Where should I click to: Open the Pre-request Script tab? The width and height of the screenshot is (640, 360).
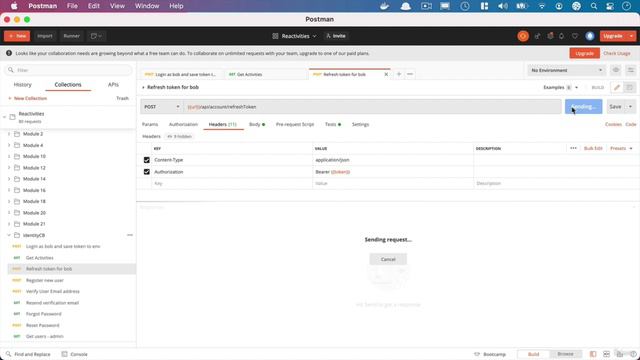(295, 124)
